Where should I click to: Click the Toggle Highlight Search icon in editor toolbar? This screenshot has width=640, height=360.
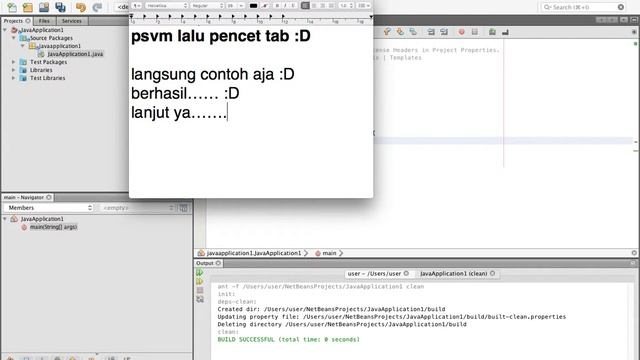[x=413, y=32]
